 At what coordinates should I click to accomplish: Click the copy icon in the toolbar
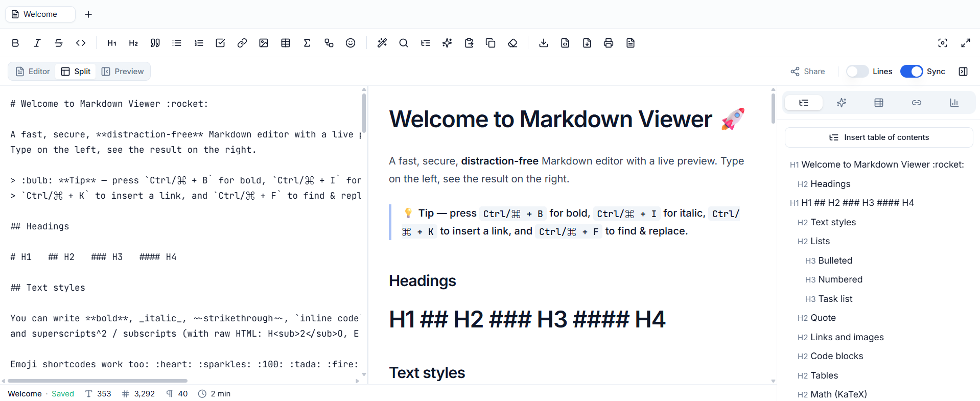click(491, 43)
